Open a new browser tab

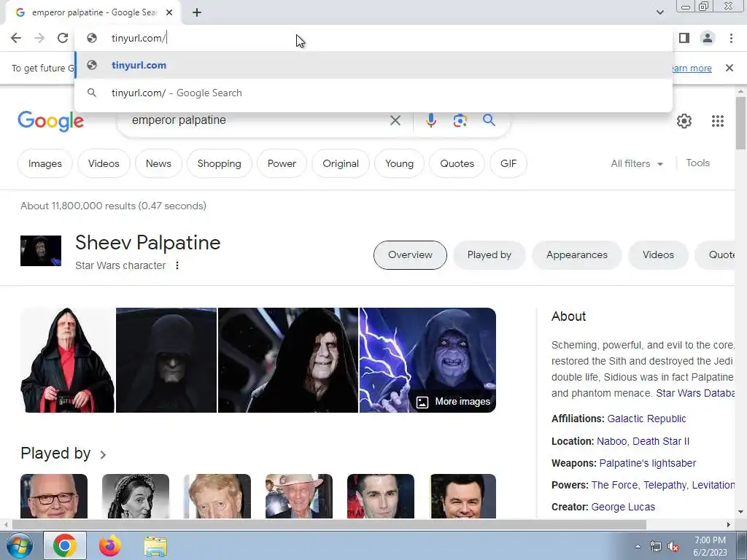(x=197, y=12)
